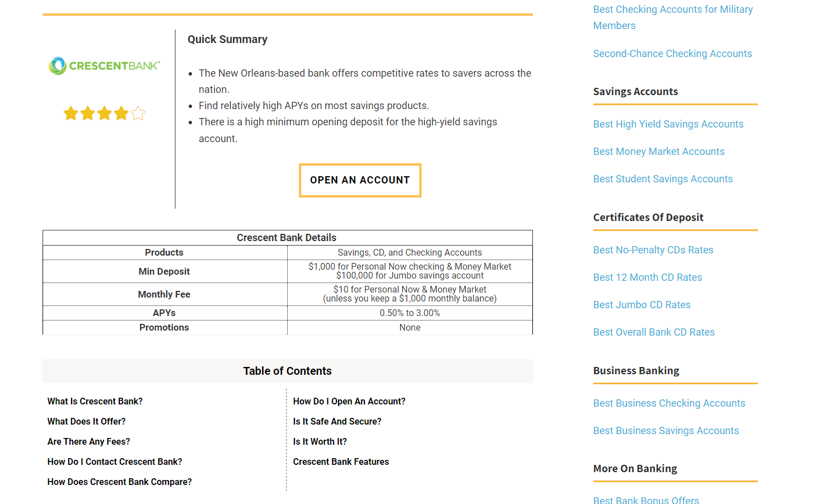
Task: Click the Promotions value None
Action: tap(410, 327)
